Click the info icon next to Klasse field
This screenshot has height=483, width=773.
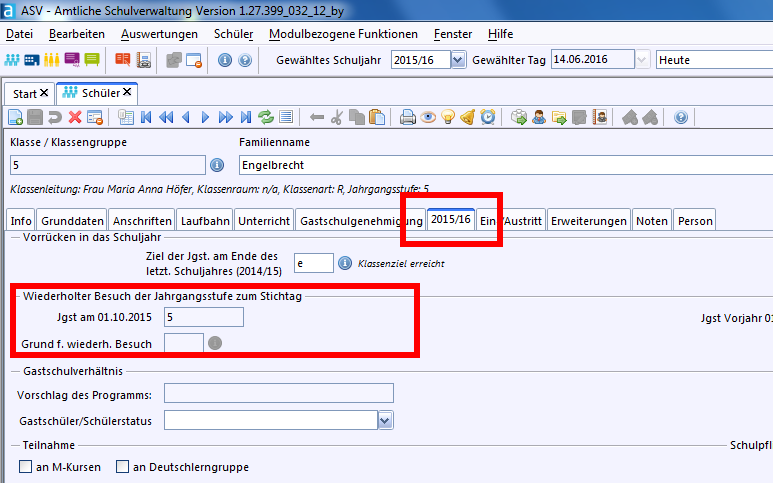click(x=217, y=165)
